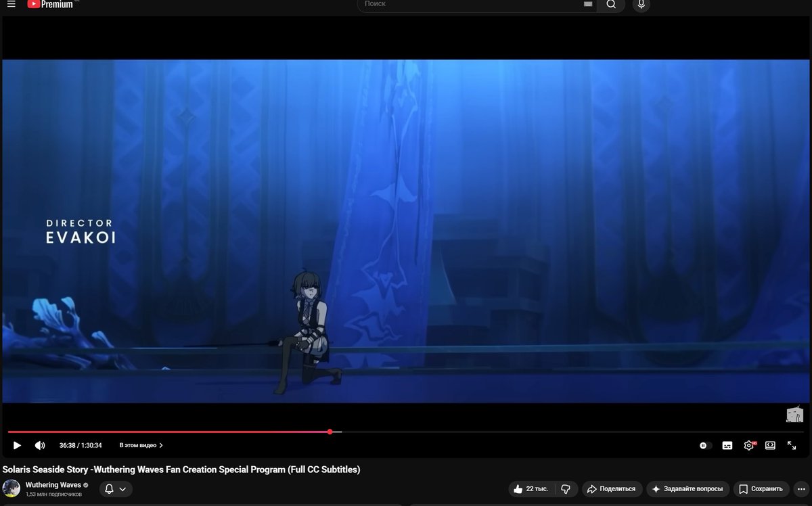Enter fullscreen mode
This screenshot has width=812, height=506.
792,445
